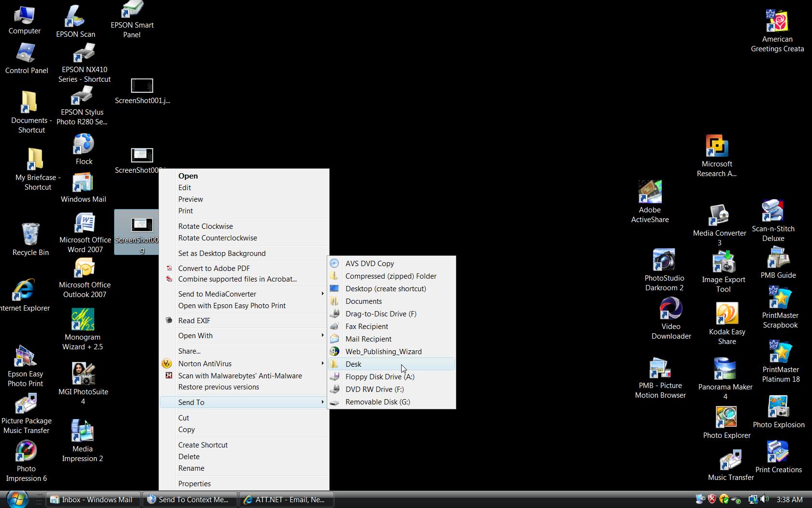Select Microsoft Office Word 2007 icon
This screenshot has width=812, height=508.
[85, 234]
